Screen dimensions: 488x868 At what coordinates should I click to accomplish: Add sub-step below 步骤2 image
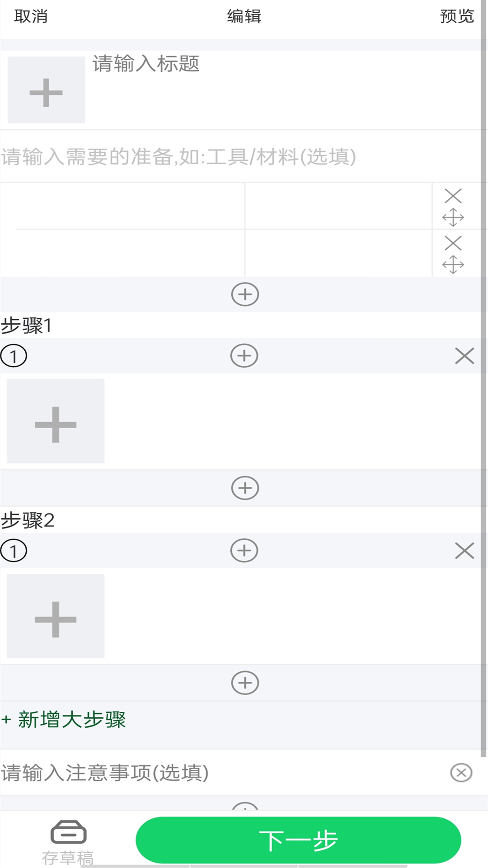pos(245,683)
